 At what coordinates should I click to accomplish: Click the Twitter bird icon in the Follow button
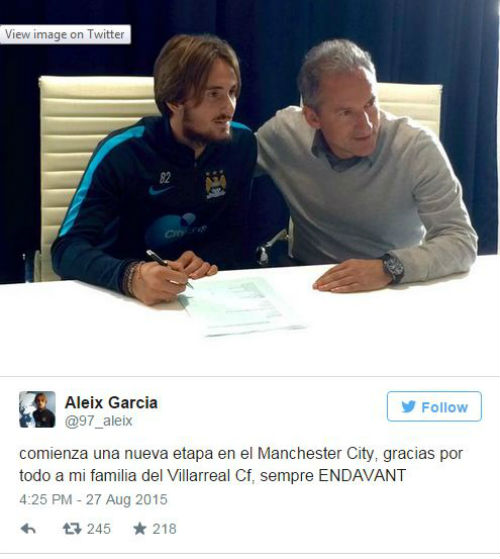coord(408,407)
